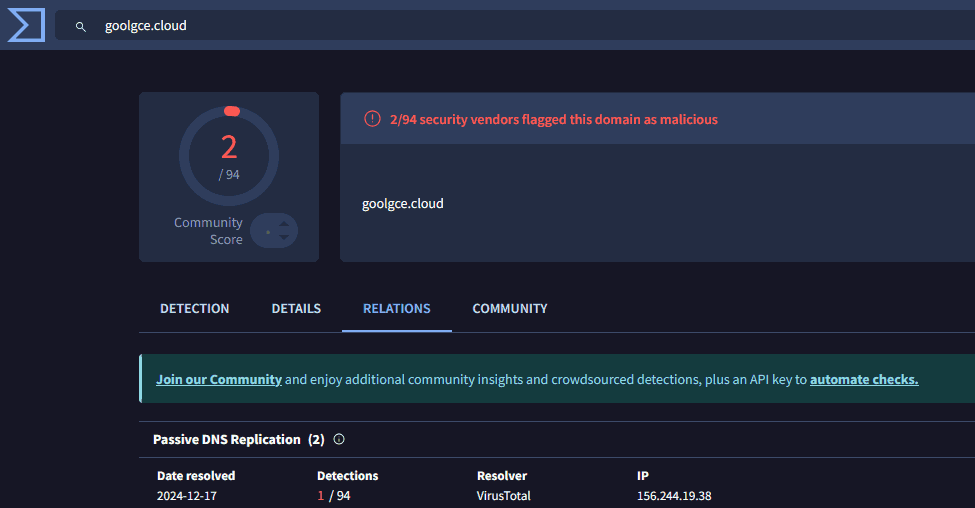The height and width of the screenshot is (508, 975).
Task: Click the 1 / 94 detections cell
Action: 334,496
